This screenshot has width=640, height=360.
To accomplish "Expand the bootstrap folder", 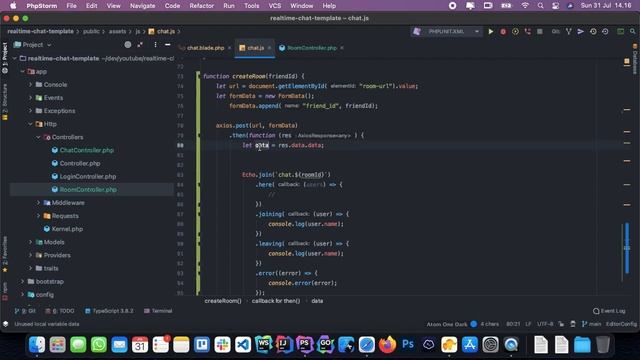I will [x=23, y=281].
